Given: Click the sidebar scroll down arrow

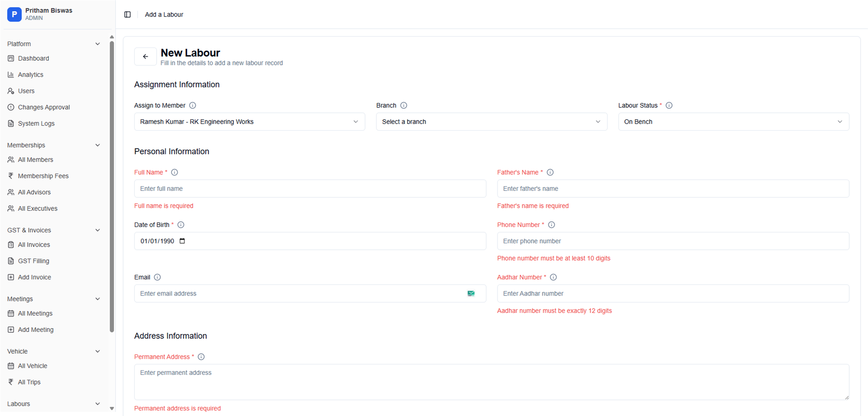Looking at the screenshot, I should pos(112,409).
